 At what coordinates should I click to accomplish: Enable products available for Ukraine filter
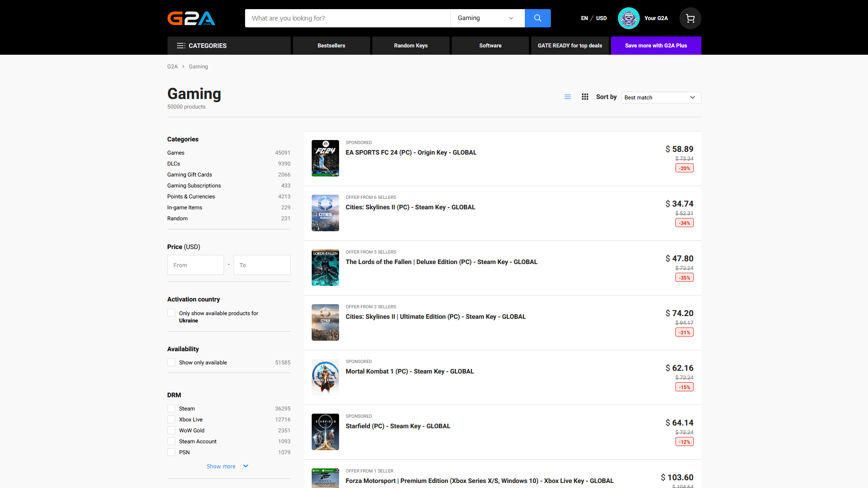pyautogui.click(x=171, y=312)
